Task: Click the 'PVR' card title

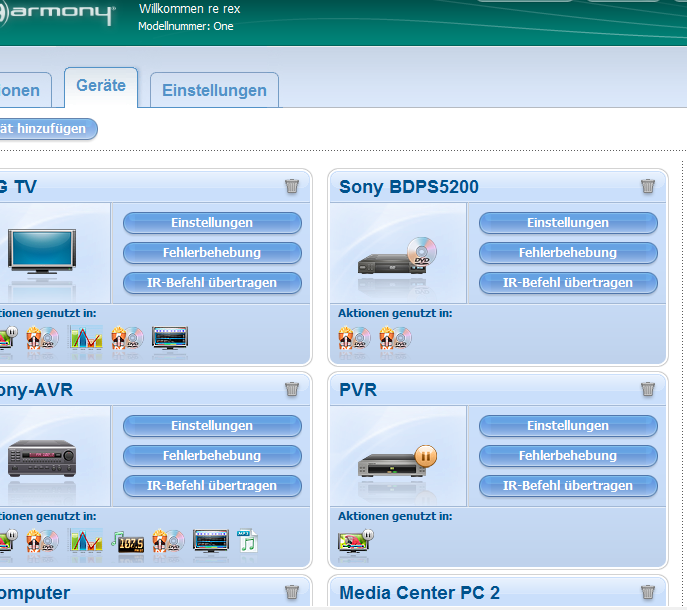Action: [x=358, y=390]
